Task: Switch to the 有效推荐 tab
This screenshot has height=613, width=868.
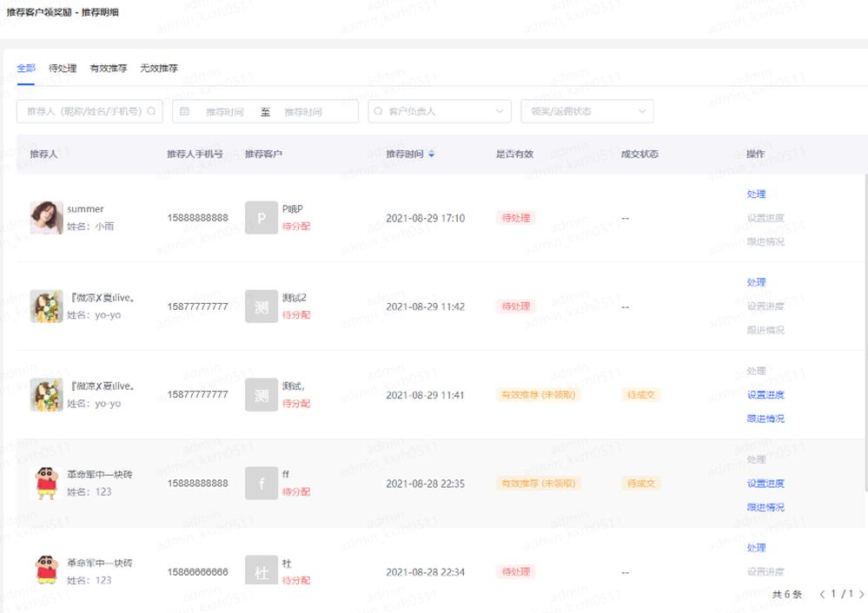Action: click(108, 68)
